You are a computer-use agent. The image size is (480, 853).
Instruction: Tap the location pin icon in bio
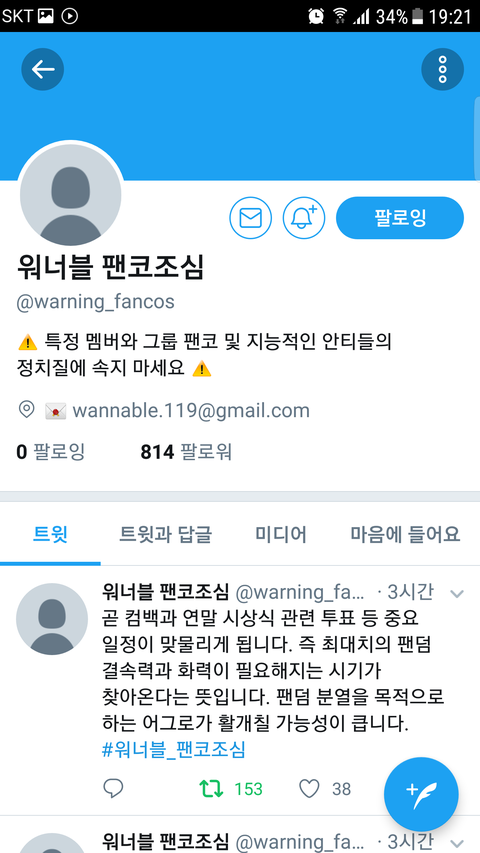(x=27, y=410)
